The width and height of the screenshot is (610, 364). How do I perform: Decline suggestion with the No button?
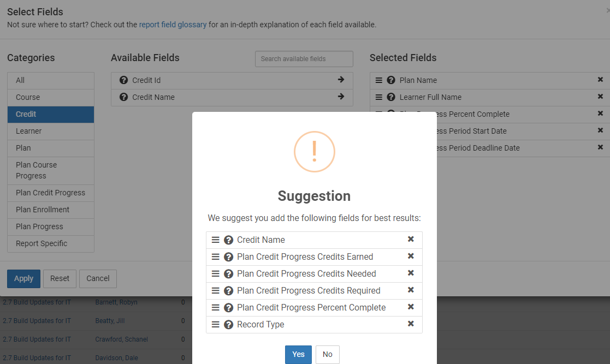[x=328, y=354]
